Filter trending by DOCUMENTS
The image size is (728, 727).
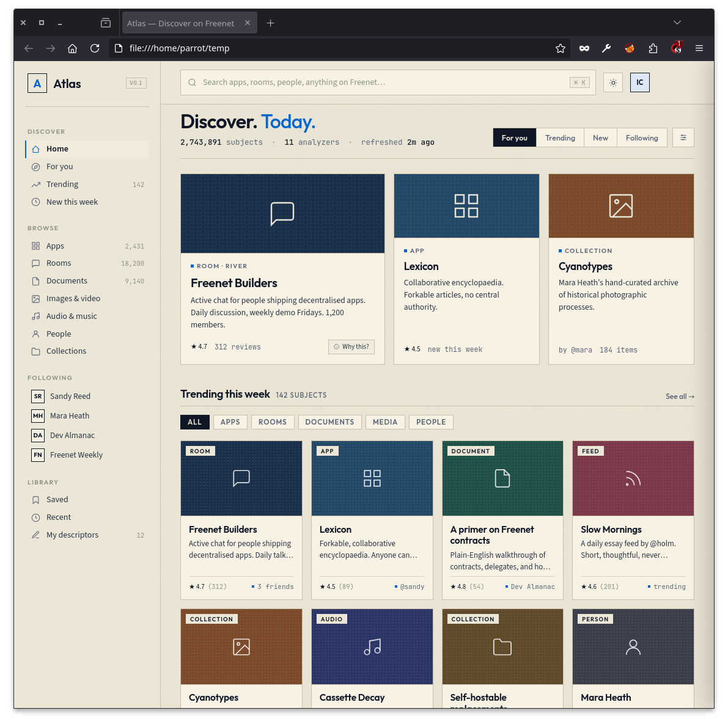tap(329, 422)
